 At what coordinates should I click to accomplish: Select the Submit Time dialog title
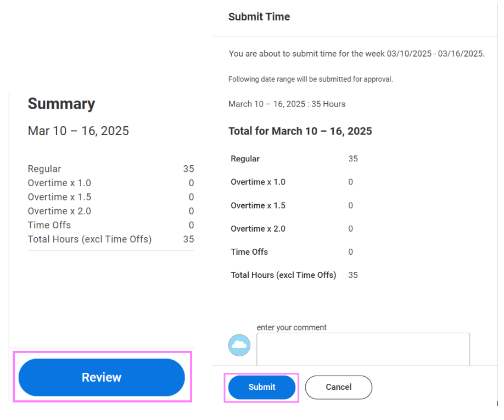pyautogui.click(x=259, y=17)
